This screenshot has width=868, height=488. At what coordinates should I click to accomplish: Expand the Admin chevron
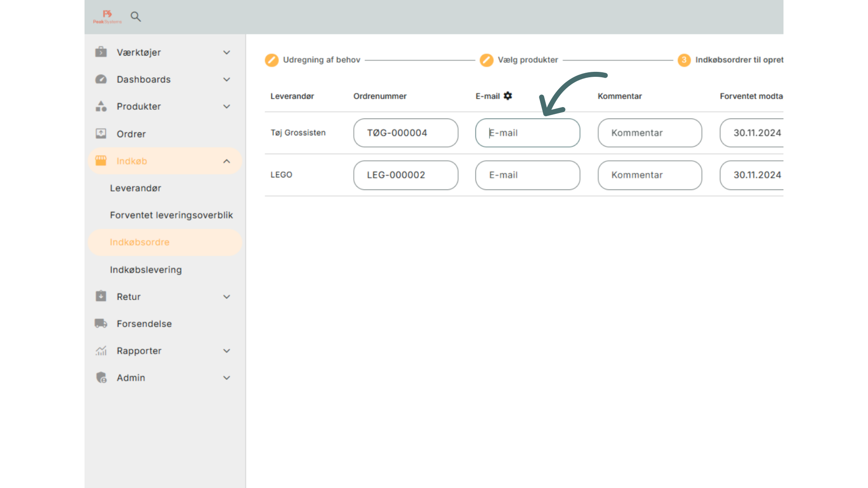point(226,378)
